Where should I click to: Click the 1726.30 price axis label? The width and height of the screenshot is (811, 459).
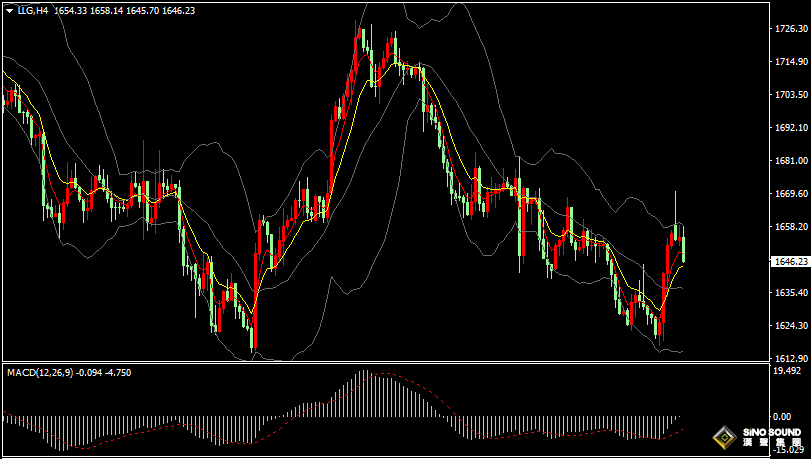coord(790,29)
